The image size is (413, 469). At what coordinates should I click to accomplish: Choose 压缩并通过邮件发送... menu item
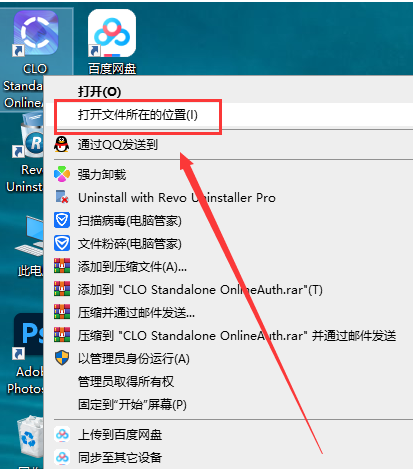coord(136,313)
